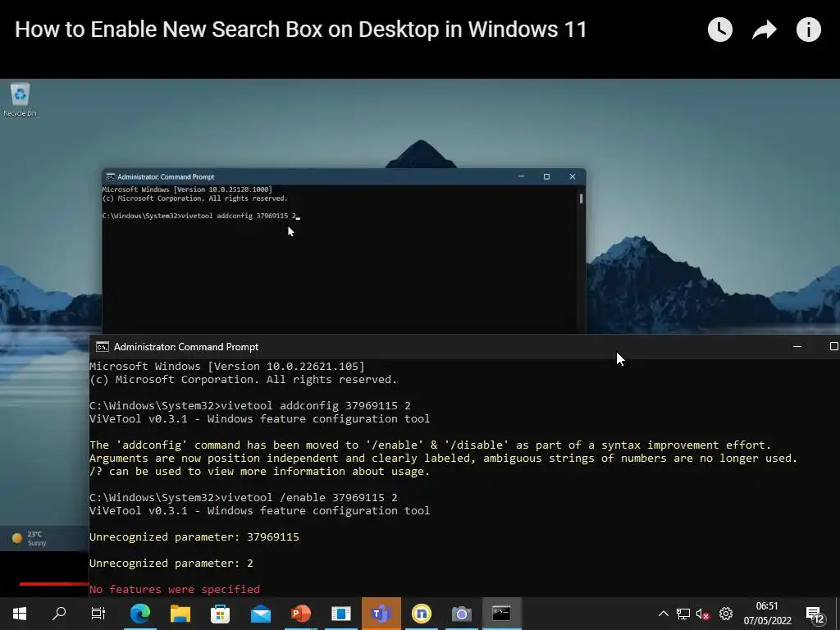Click the taskbar Search magnifier
Screen dimensions: 840x630
(x=59, y=614)
